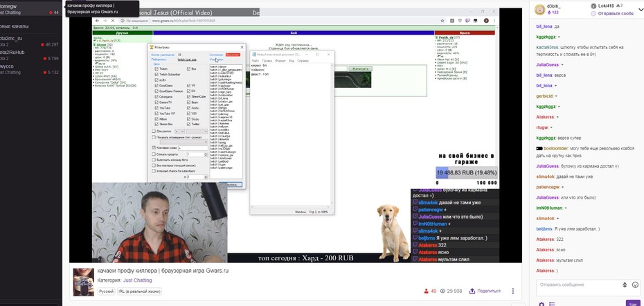Click the Ключевое слово text field
The height and width of the screenshot is (306, 644).
[193, 148]
